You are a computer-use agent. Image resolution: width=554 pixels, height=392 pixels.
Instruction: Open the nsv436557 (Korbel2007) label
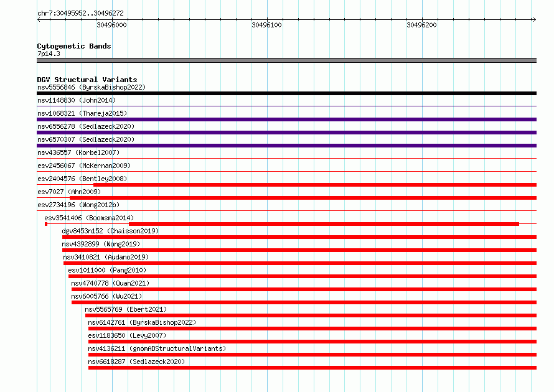point(78,152)
